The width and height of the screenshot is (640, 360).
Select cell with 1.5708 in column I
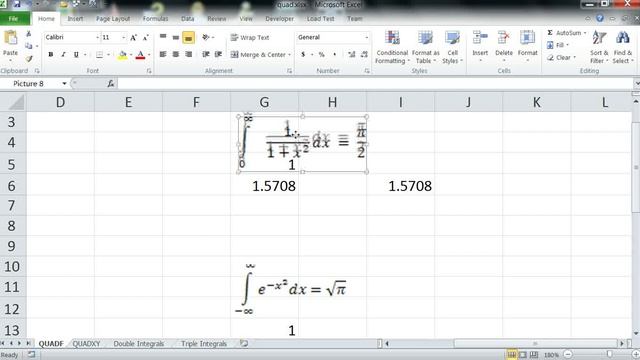point(400,186)
